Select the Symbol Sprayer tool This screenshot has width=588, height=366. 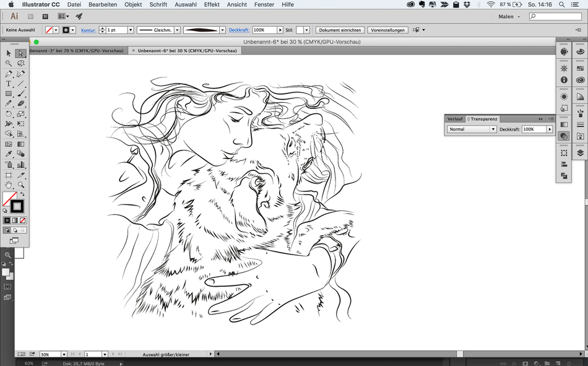9,164
